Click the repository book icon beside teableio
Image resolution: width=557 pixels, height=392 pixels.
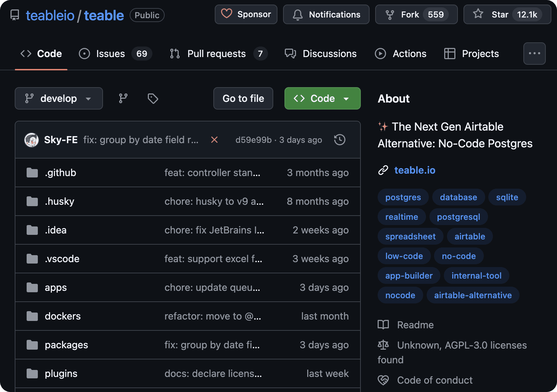[15, 15]
